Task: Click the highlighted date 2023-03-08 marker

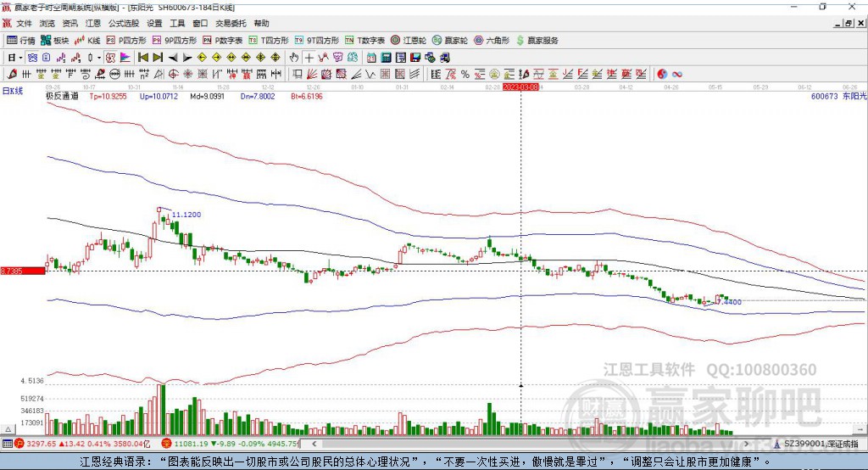Action: (x=520, y=87)
